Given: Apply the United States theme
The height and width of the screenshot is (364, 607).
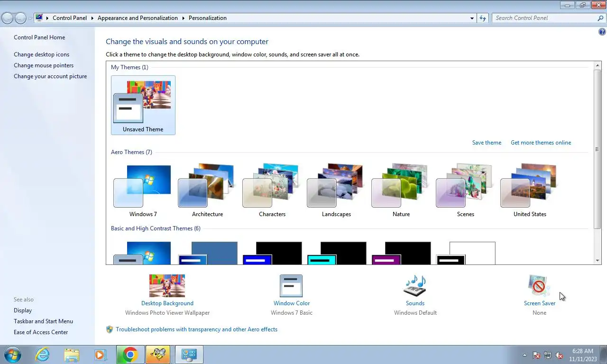Looking at the screenshot, I should click(x=530, y=191).
